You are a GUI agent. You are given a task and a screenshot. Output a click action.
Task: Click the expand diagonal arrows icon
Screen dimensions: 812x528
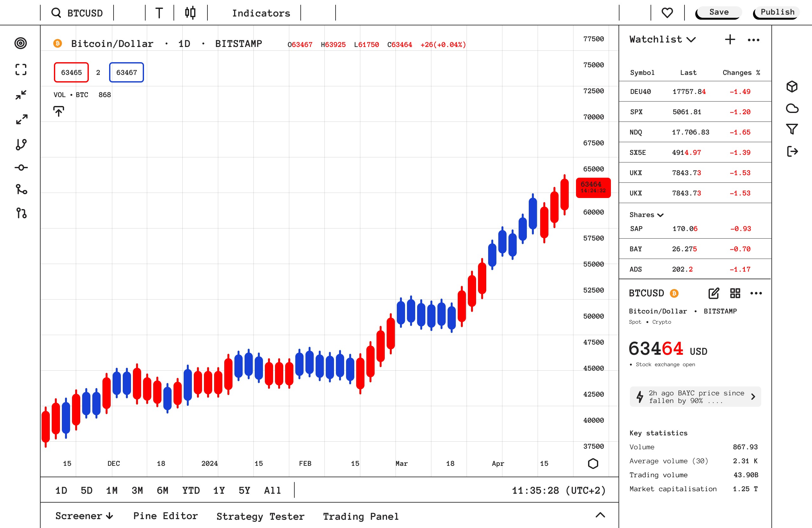coord(22,119)
